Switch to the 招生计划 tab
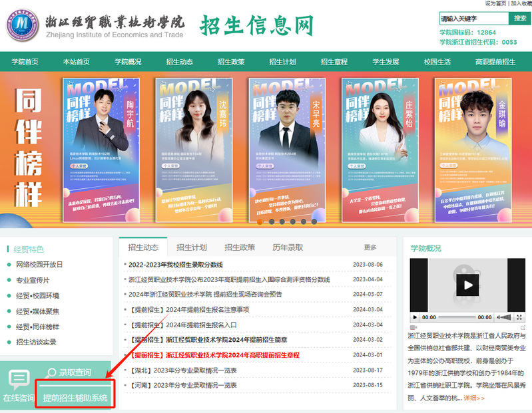The height and width of the screenshot is (413, 532). (191, 247)
